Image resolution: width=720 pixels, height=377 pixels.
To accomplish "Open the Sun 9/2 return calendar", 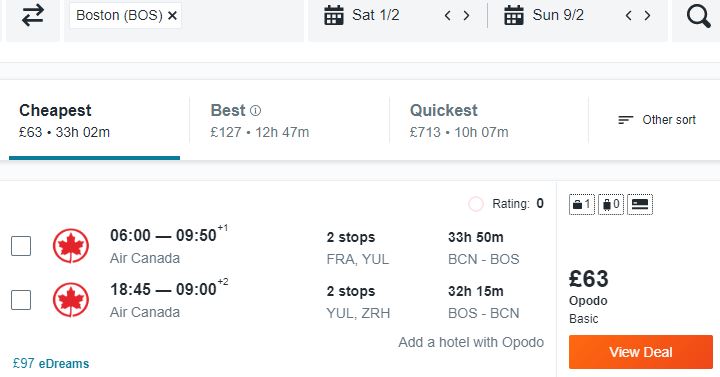I will tap(544, 15).
